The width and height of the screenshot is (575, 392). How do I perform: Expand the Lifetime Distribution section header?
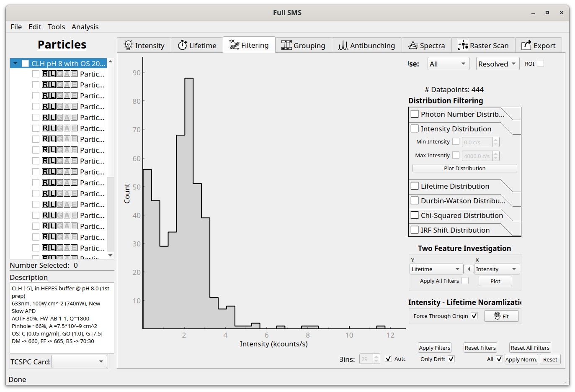465,186
